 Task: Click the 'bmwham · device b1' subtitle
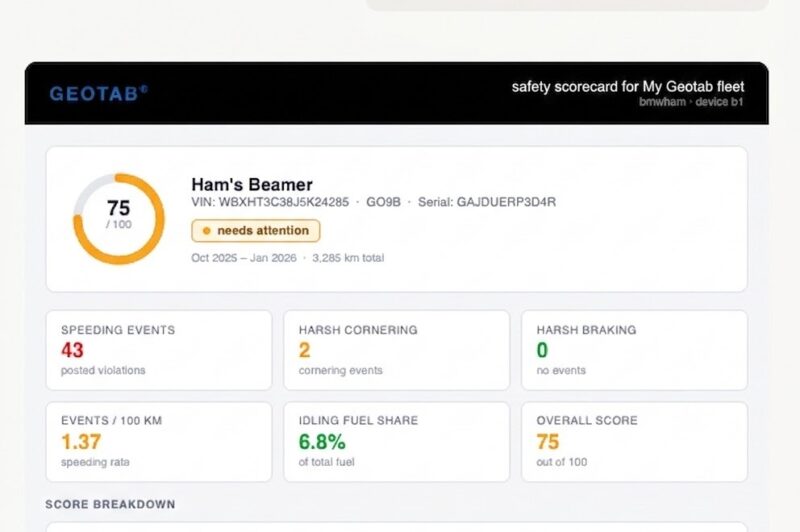tap(691, 102)
